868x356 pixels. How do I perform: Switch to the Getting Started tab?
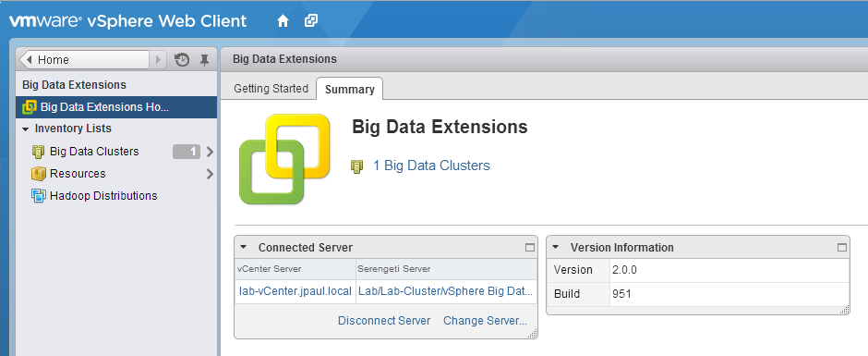(x=271, y=89)
